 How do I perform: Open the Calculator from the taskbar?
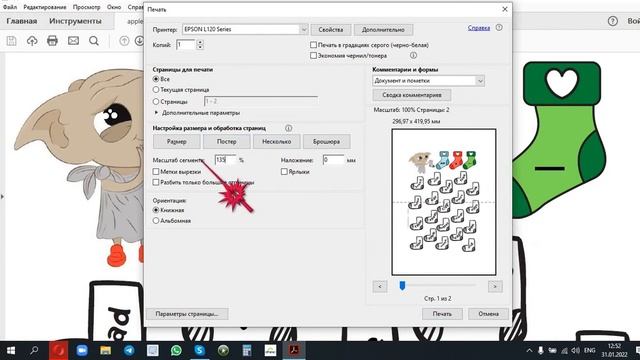(247, 351)
